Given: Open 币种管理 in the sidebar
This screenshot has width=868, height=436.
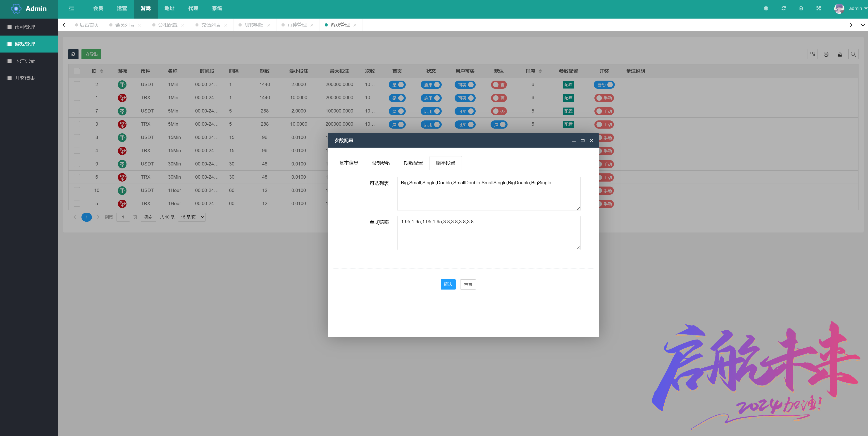Looking at the screenshot, I should 29,27.
